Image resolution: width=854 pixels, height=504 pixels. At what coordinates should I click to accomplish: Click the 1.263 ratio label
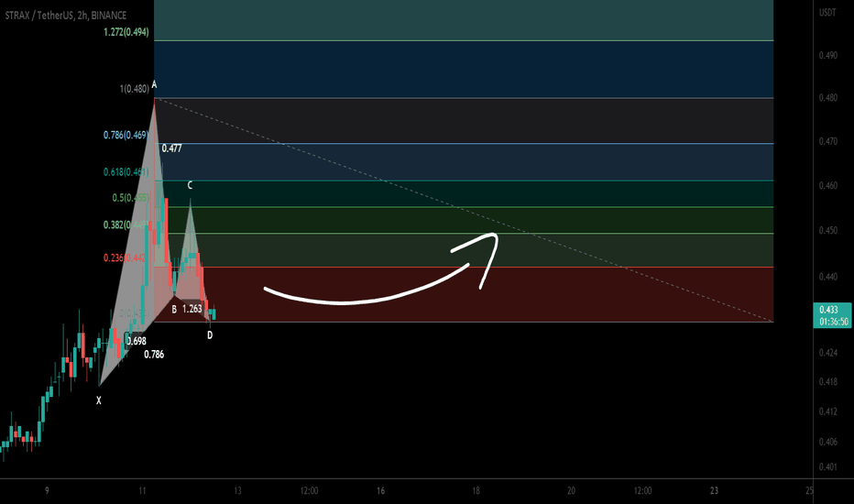pyautogui.click(x=192, y=309)
